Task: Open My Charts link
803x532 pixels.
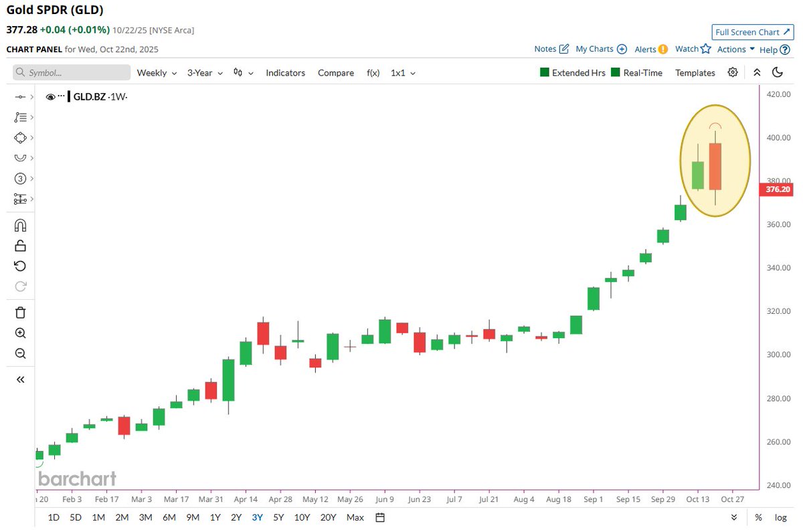Action: (601, 49)
